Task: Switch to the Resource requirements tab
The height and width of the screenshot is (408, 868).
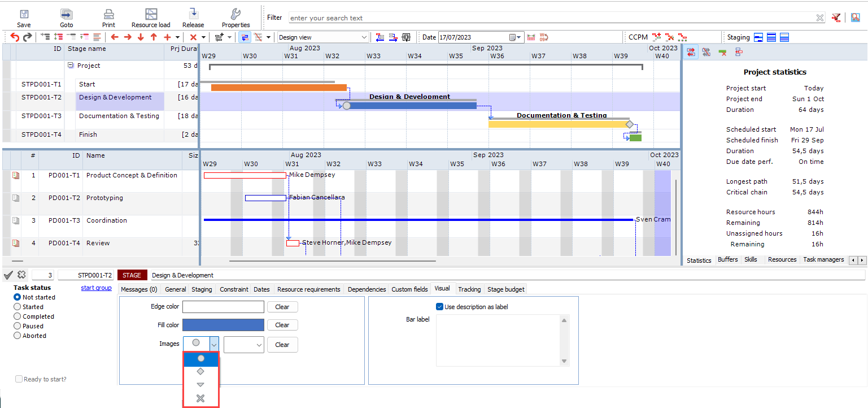Action: [309, 289]
